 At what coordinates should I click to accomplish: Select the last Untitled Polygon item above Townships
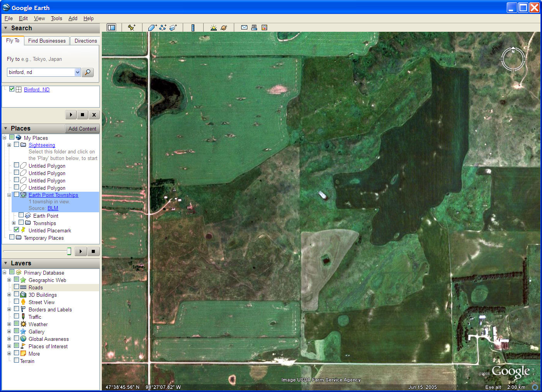coord(47,188)
